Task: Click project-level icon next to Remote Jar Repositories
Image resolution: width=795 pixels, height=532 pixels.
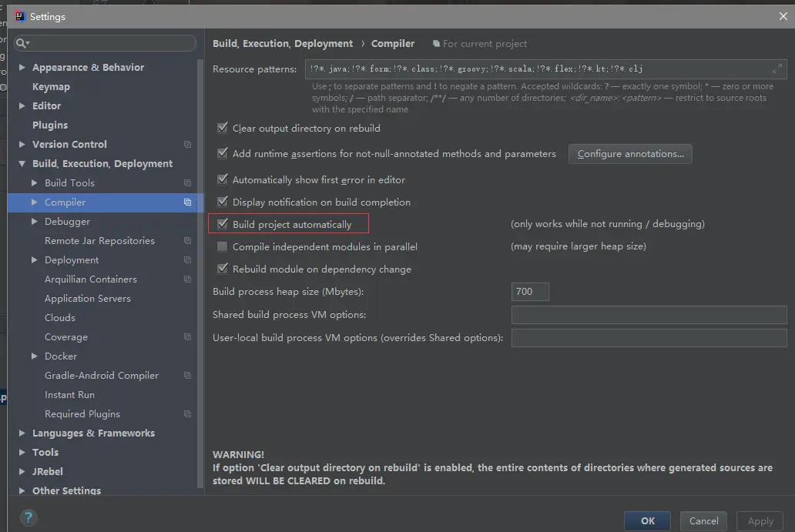Action: [187, 241]
